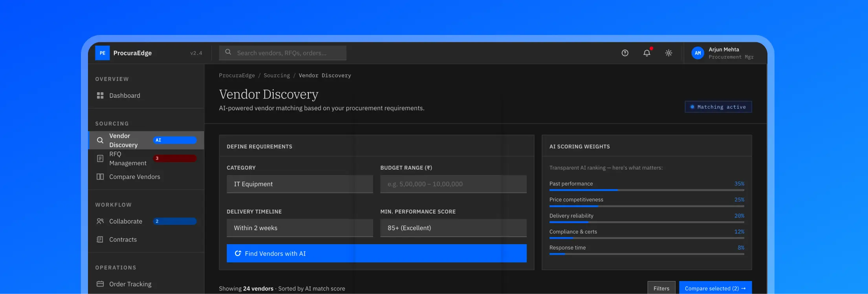Focus the search vendors, RFQs, orders field

(x=283, y=53)
